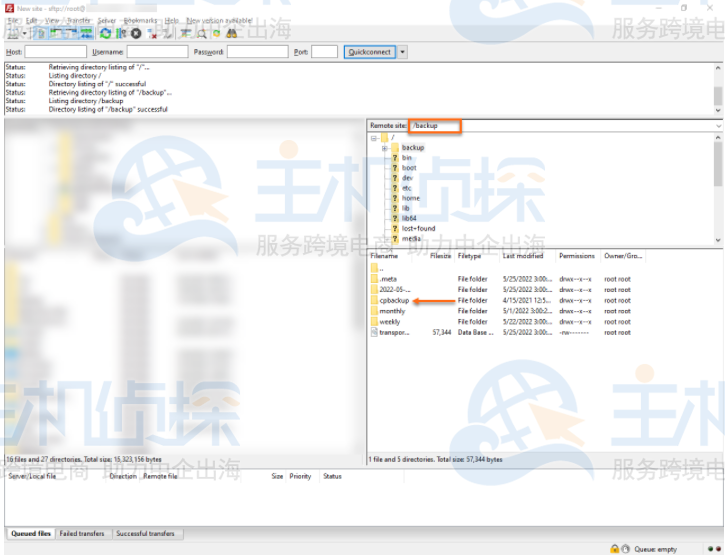This screenshot has height=559, width=725.
Task: Select the .meta folder icon
Action: pyautogui.click(x=374, y=279)
